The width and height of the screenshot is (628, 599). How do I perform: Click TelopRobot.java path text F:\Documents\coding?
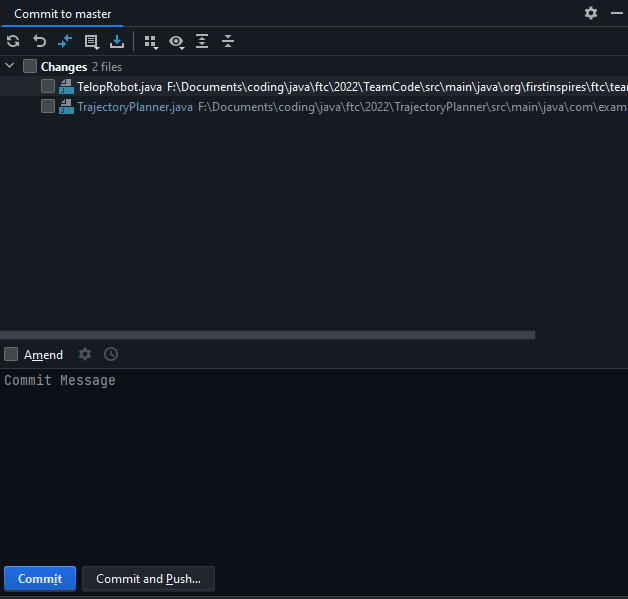(x=398, y=87)
